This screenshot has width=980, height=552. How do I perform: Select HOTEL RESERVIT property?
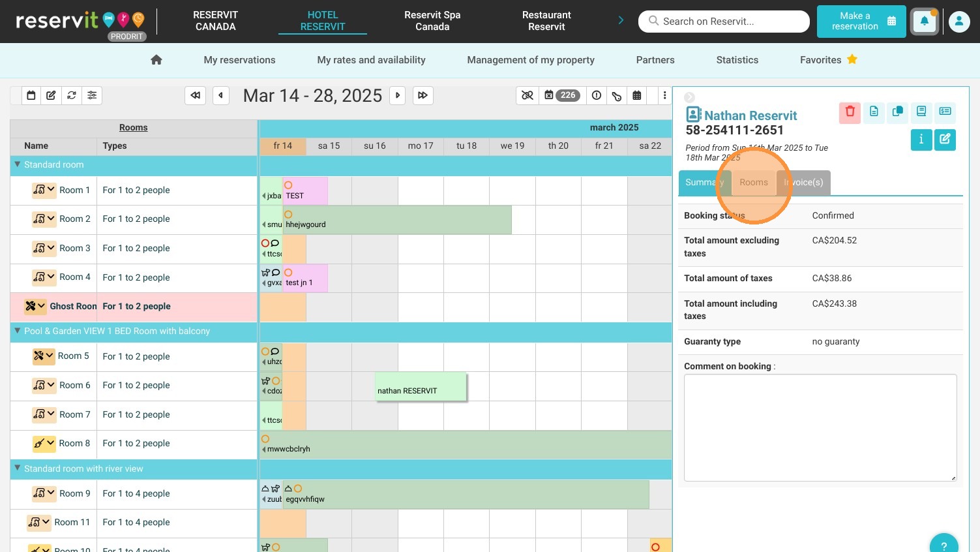pyautogui.click(x=323, y=21)
